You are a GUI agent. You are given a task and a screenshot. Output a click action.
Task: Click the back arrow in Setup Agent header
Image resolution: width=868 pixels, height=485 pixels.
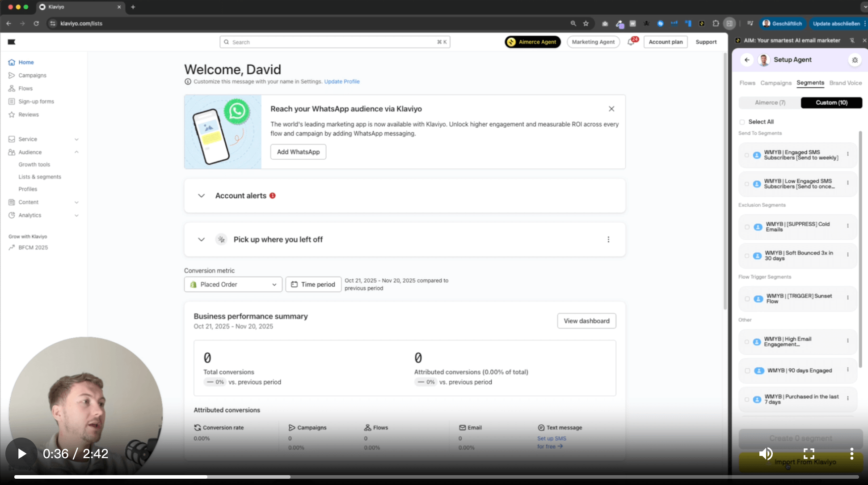coord(747,60)
